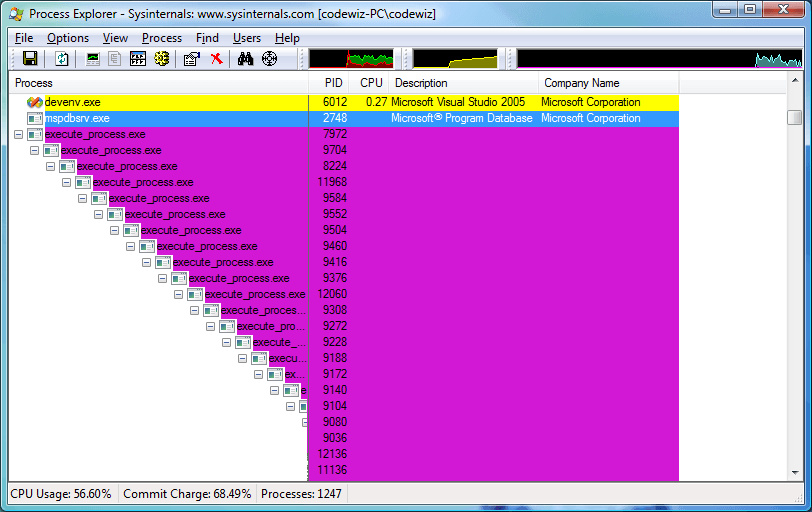Click the DLL view gear icon
Image resolution: width=812 pixels, height=512 pixels.
(x=161, y=59)
